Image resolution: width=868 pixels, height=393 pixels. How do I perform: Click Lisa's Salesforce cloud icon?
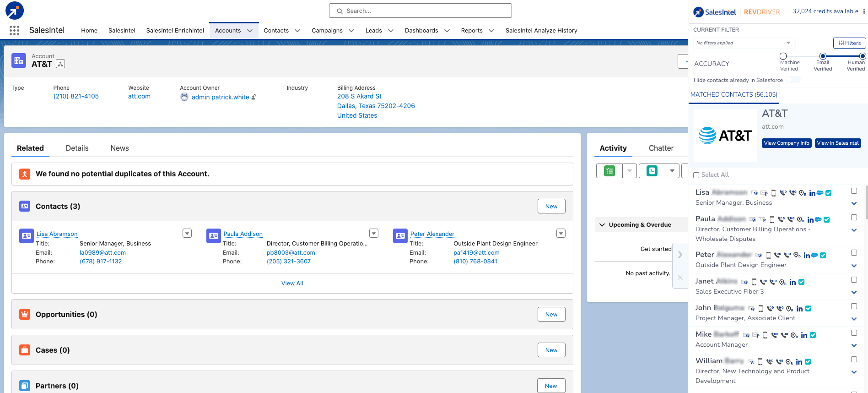click(x=820, y=193)
